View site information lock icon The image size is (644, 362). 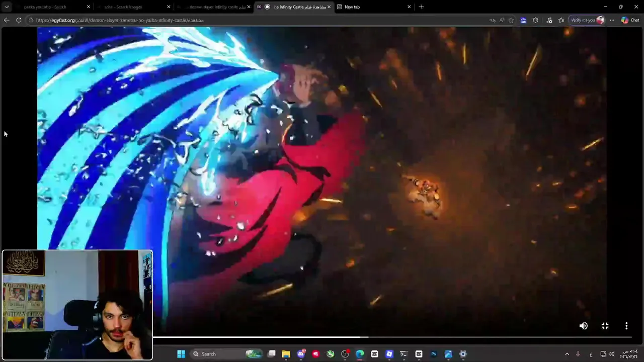pyautogui.click(x=31, y=20)
